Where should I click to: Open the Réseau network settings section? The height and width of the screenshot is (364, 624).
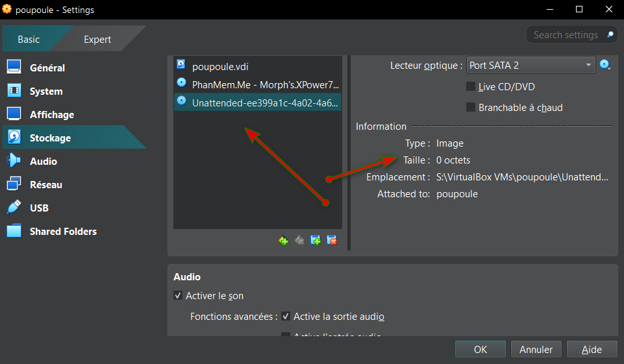point(45,185)
